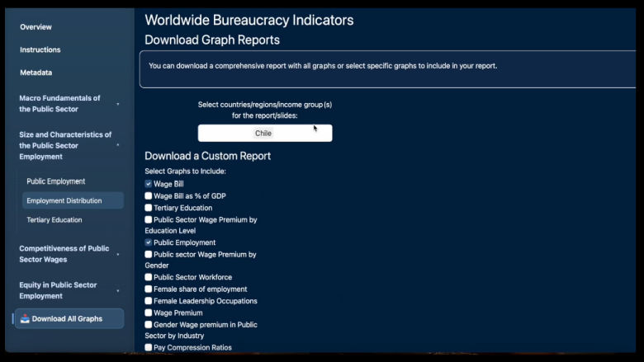The image size is (644, 362).
Task: Click the Select Graphs to Include label
Action: (185, 171)
